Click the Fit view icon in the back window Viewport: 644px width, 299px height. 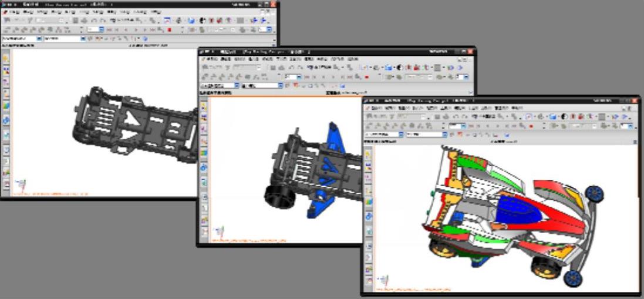(x=167, y=21)
